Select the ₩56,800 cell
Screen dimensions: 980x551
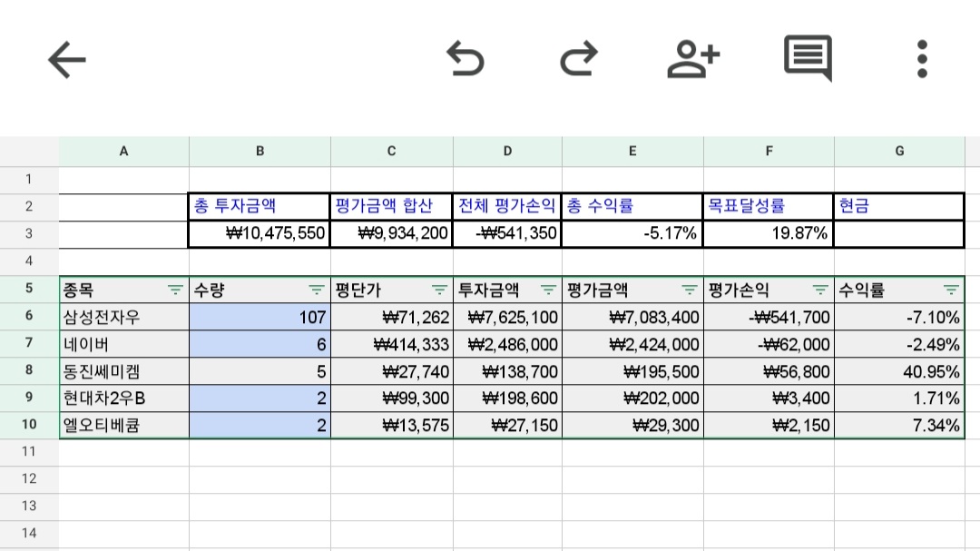click(x=769, y=371)
